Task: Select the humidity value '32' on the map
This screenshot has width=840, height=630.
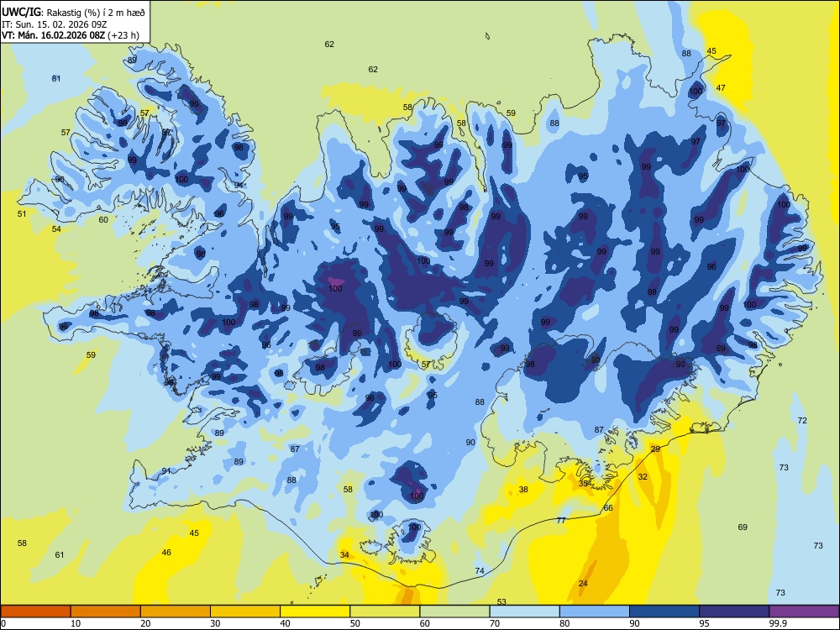Action: pos(643,477)
